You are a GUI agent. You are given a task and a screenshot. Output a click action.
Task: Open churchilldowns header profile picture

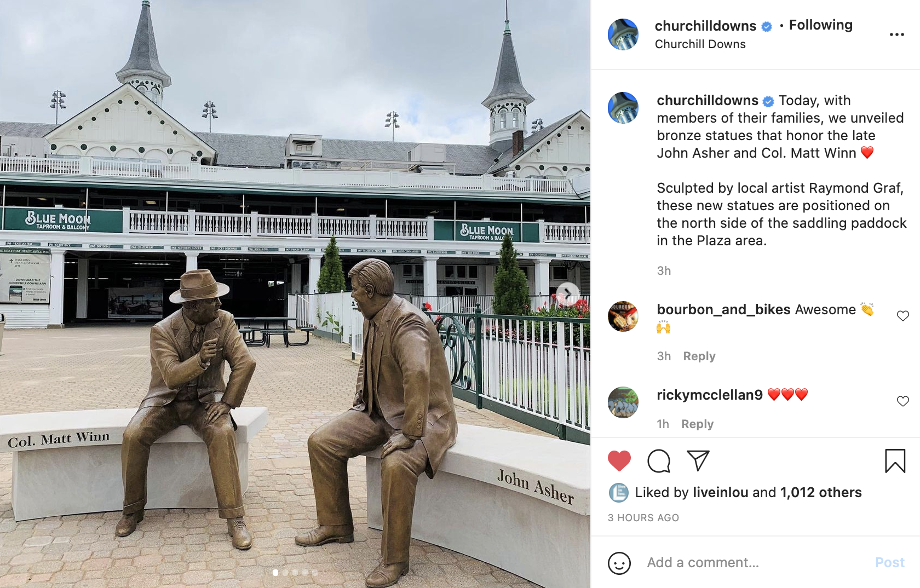(x=623, y=34)
